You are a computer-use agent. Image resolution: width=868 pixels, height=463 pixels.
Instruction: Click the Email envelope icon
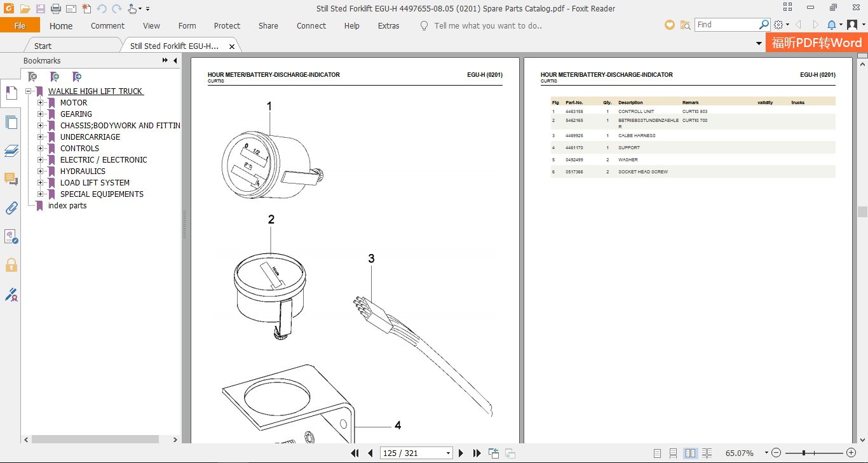point(71,9)
